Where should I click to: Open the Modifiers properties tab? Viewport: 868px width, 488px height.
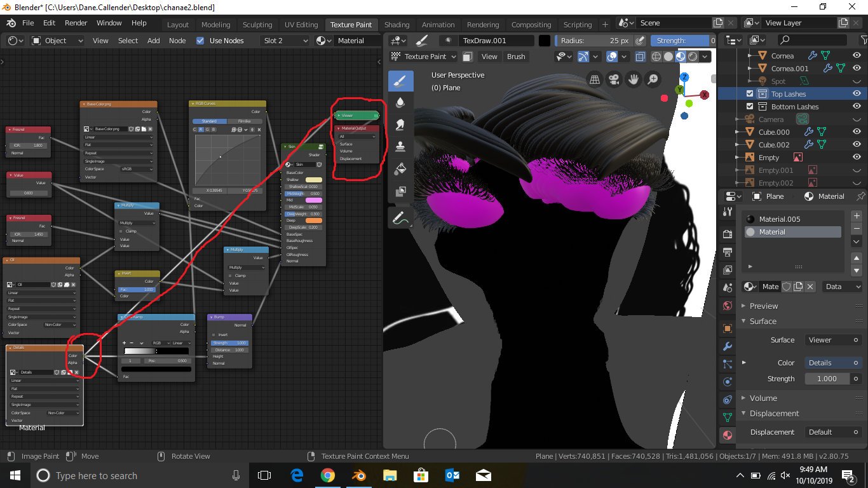(x=728, y=346)
